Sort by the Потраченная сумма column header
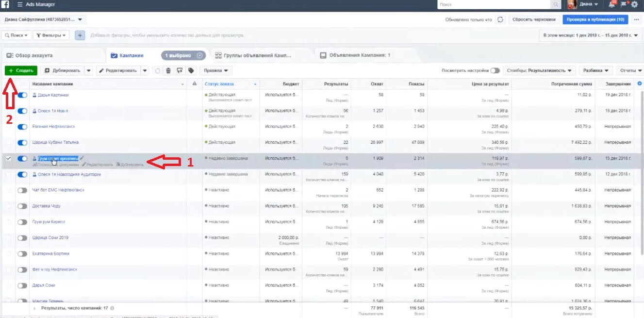Viewport: 644px width, 318px height. 553,84
